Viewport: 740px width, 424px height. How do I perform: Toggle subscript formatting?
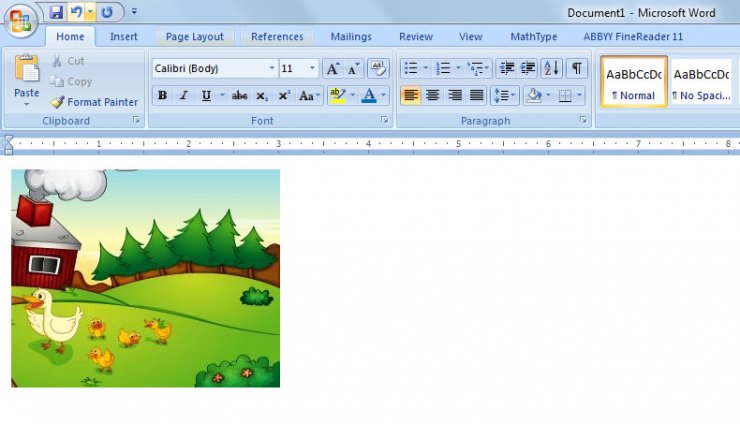[x=262, y=95]
